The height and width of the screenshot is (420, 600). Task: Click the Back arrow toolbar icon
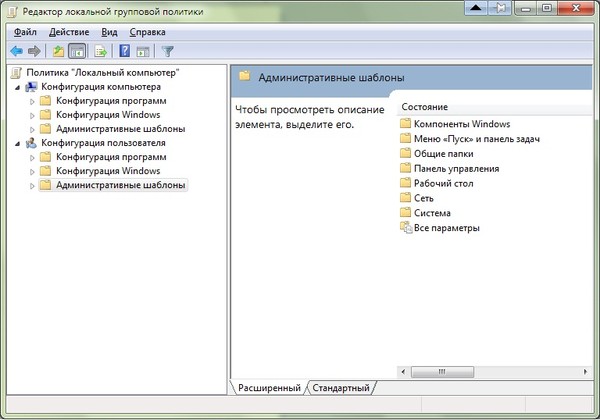click(16, 51)
